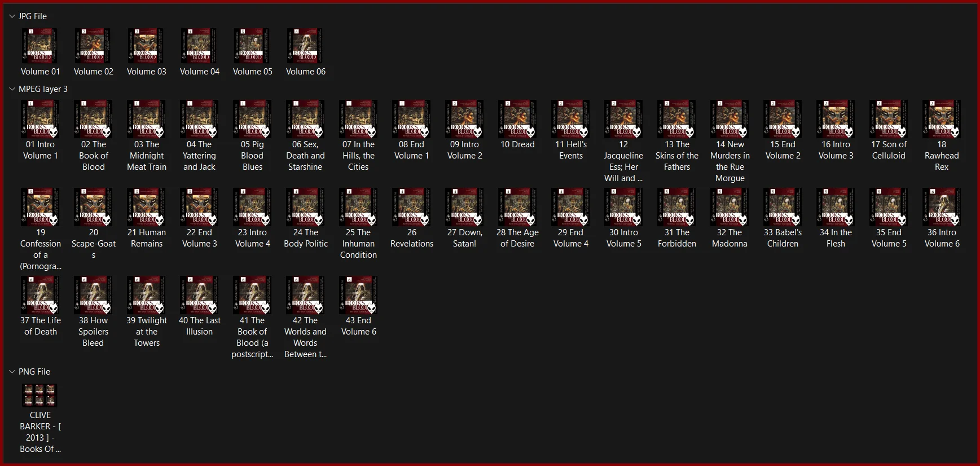
Task: Click the 'Volume 05' file name
Action: click(x=253, y=72)
